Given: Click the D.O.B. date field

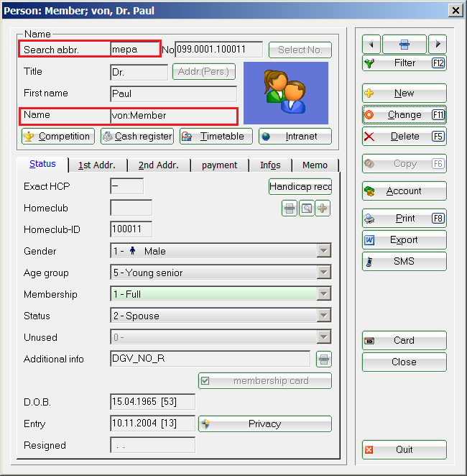Looking at the screenshot, I should 153,402.
